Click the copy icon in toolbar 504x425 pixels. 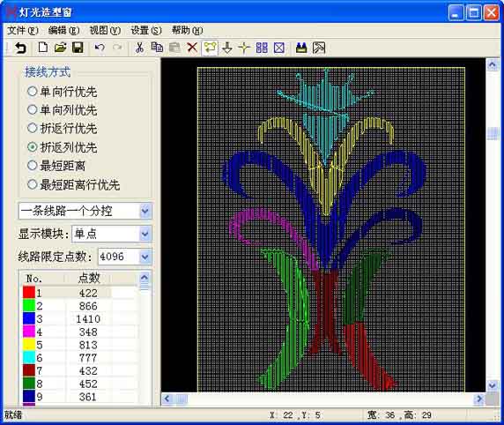point(157,48)
